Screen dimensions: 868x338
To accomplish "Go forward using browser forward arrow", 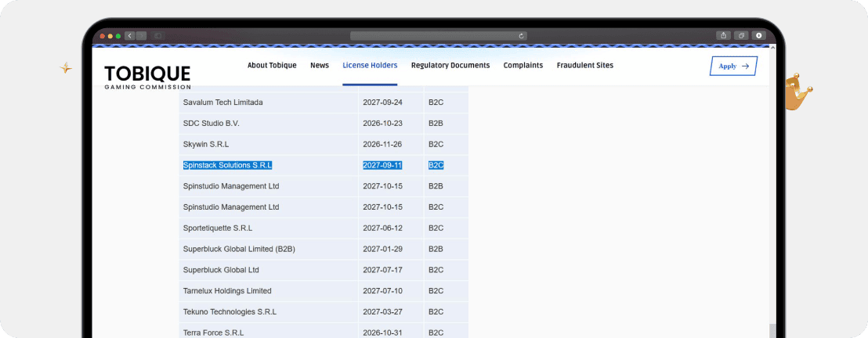I will coord(141,36).
